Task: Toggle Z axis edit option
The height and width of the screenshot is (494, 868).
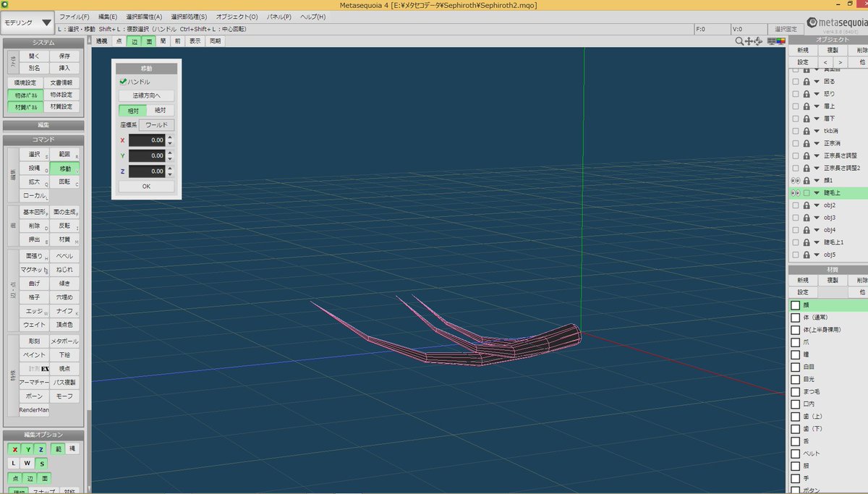Action: (x=41, y=449)
